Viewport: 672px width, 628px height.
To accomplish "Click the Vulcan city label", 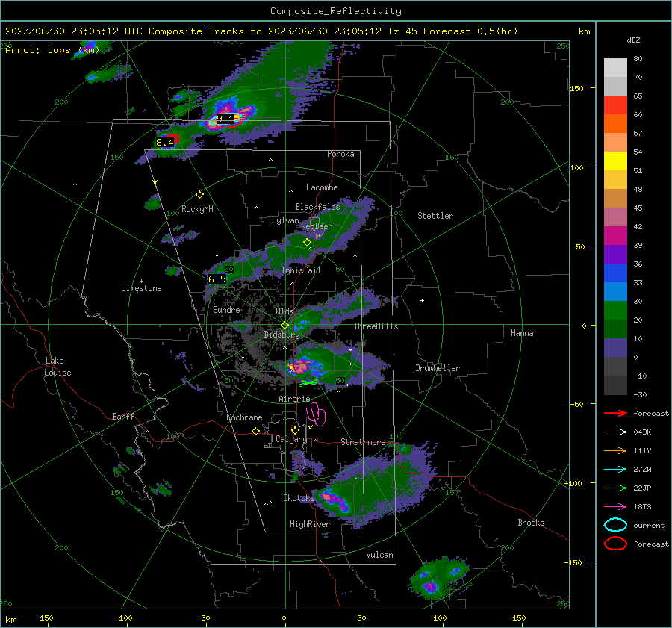I will [380, 555].
